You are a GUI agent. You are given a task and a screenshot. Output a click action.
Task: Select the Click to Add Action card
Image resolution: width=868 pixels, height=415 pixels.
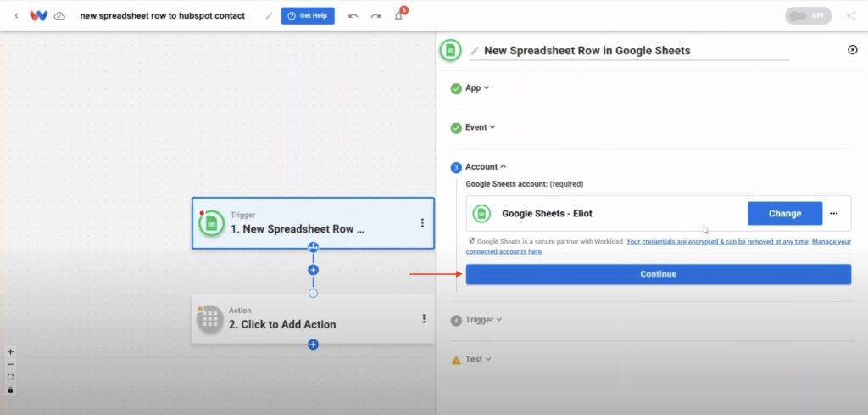click(313, 318)
